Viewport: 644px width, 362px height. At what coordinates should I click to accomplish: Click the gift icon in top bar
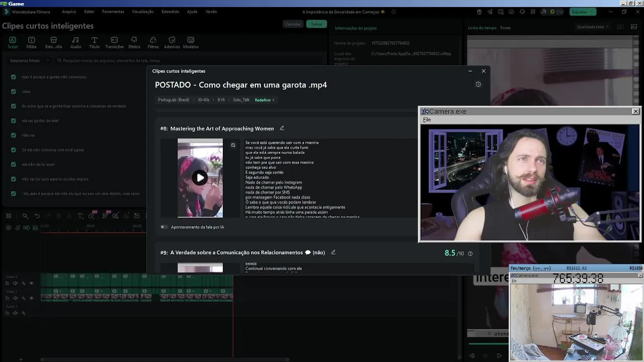(x=479, y=12)
